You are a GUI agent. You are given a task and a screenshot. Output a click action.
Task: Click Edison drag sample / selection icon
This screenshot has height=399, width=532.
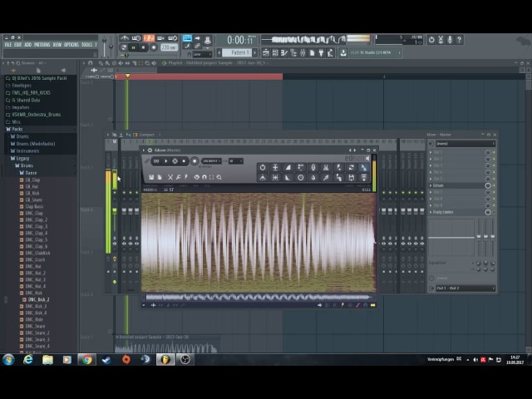364,167
